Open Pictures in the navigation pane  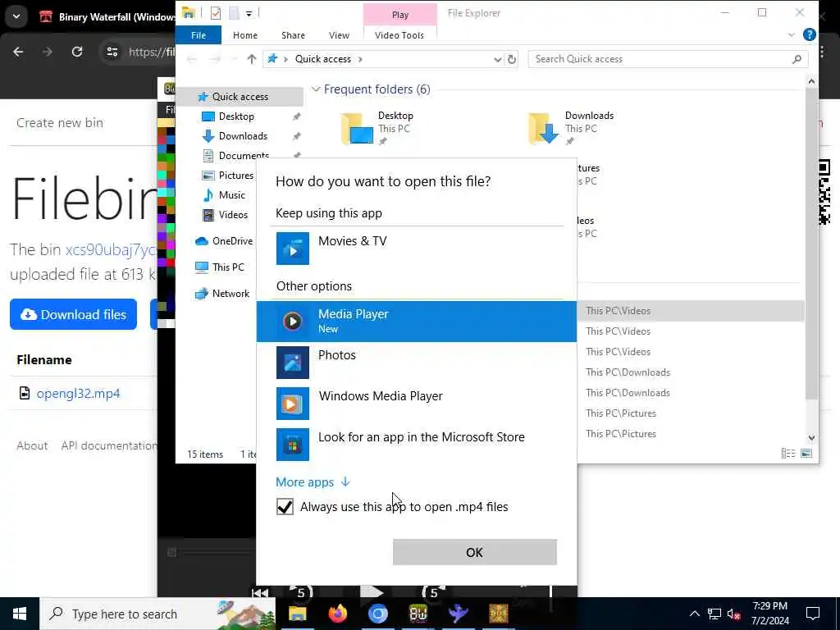point(235,176)
